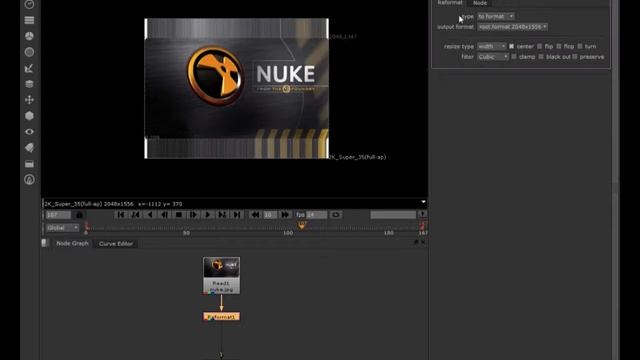
Task: Open the Color nodes menu icon
Action: click(29, 36)
